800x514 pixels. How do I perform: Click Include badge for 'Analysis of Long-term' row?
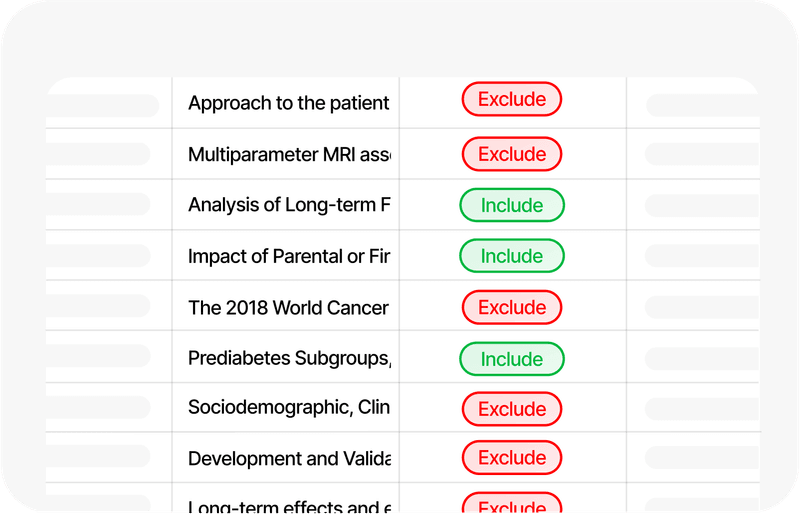click(511, 205)
